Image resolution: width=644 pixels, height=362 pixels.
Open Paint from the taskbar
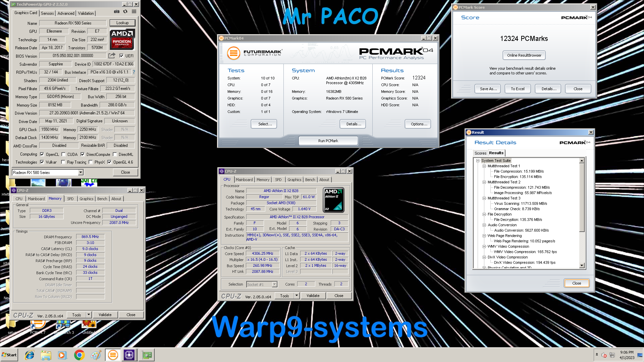[96, 355]
